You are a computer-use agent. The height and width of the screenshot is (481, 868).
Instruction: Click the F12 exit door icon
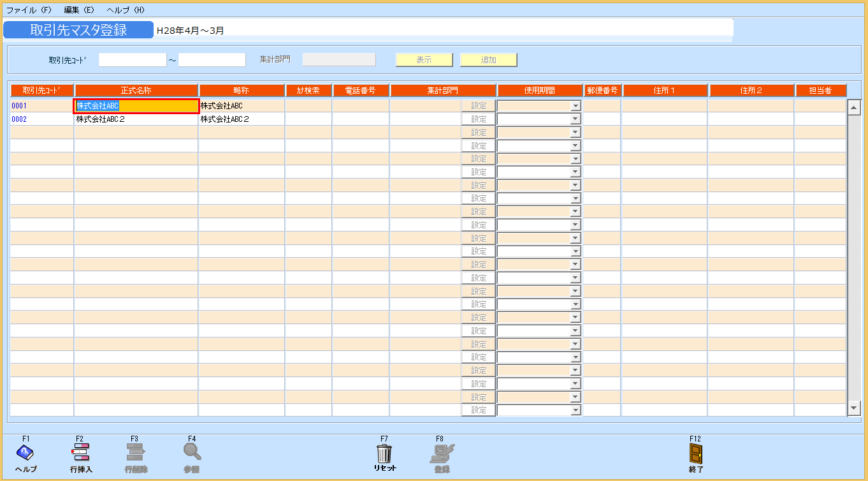[696, 453]
